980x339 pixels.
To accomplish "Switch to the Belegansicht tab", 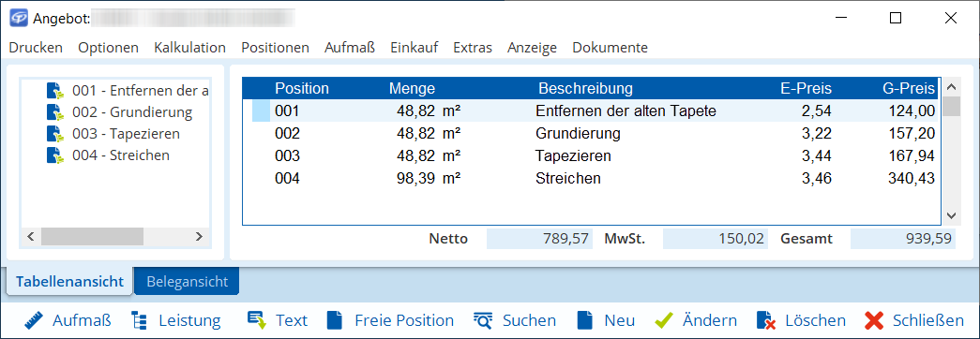I will tap(187, 282).
